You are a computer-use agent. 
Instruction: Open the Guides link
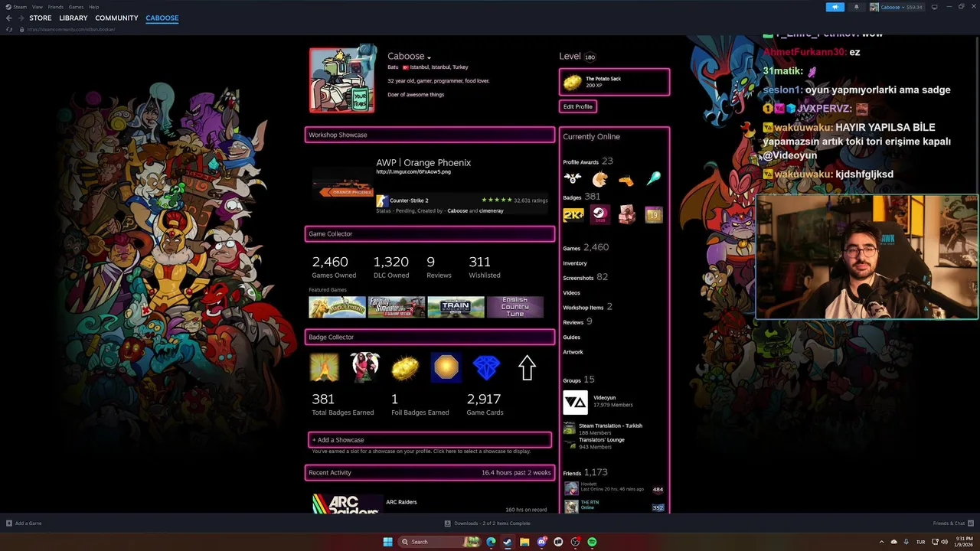pos(572,337)
